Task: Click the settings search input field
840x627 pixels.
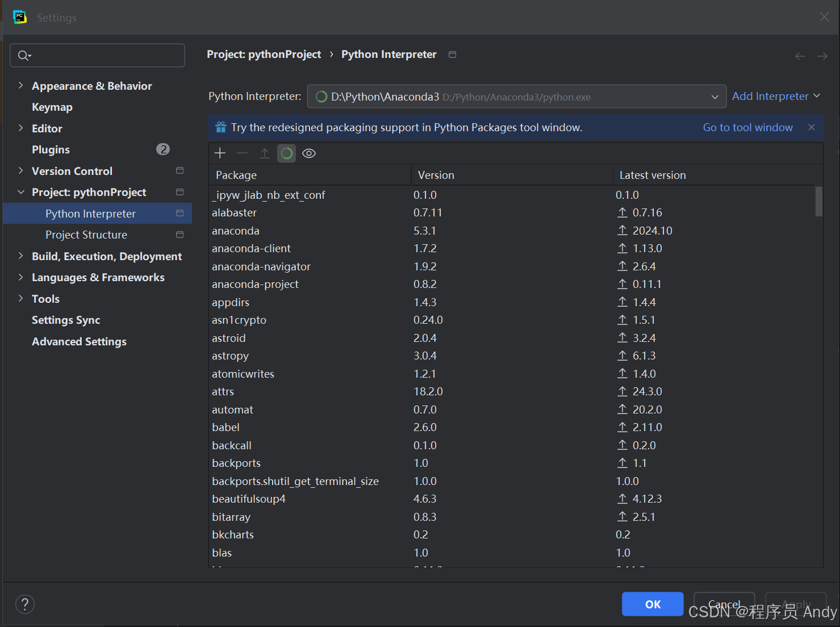Action: (97, 55)
